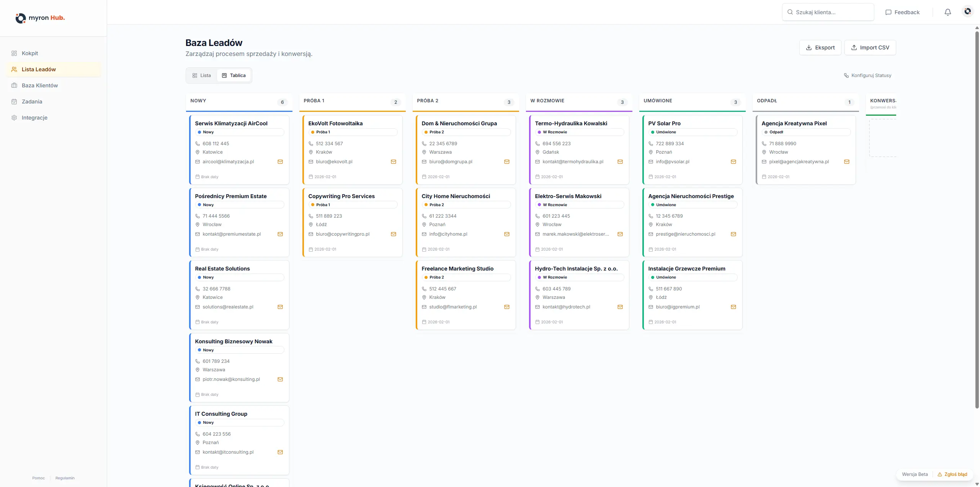The width and height of the screenshot is (980, 487).
Task: Select Lista Leadów in the sidebar
Action: (x=39, y=69)
